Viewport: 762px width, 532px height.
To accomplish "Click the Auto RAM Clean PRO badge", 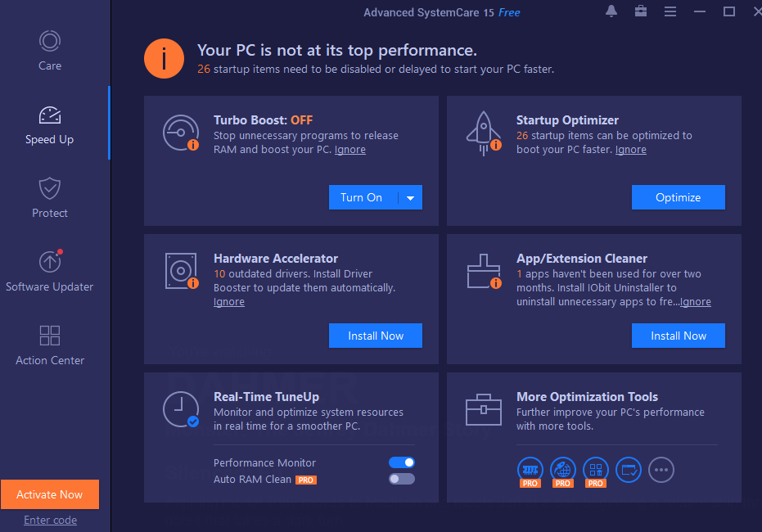I will pos(306,480).
